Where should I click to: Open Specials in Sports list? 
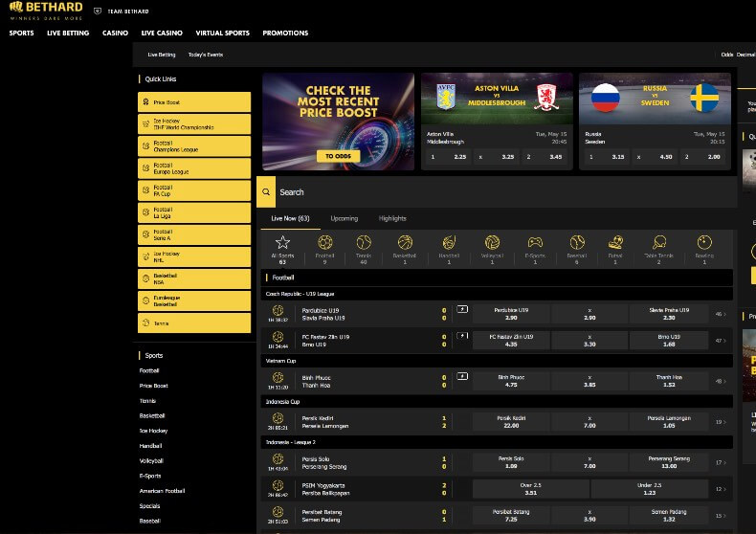pyautogui.click(x=149, y=505)
